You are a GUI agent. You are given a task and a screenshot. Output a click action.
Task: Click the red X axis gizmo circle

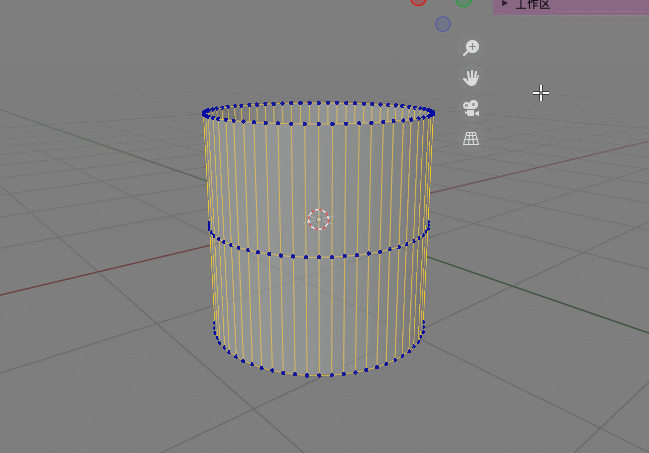[418, 1]
